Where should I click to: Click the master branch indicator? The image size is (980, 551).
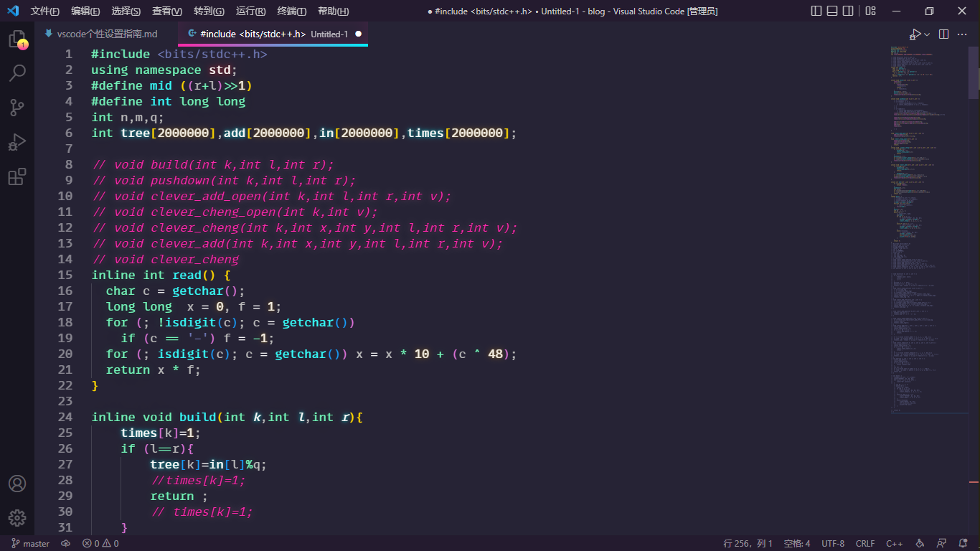pyautogui.click(x=30, y=544)
